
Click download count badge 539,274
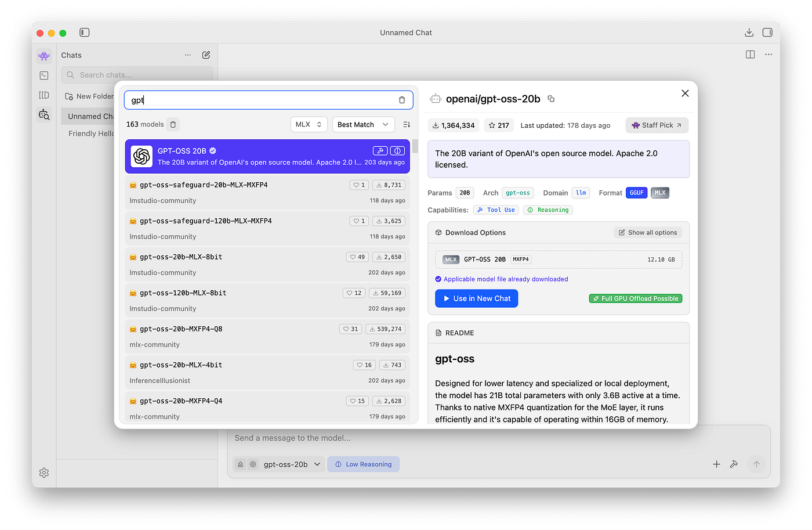pos(386,329)
